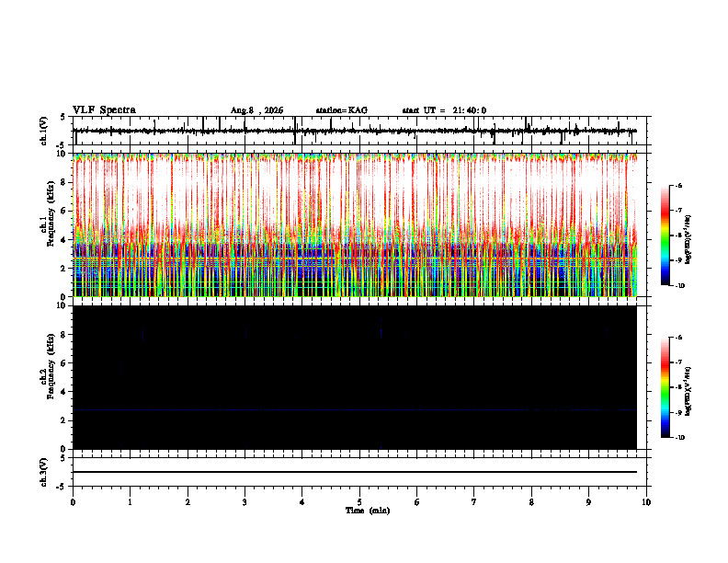
Task: Click the 5 minute tick on time axis
Action: [x=359, y=502]
